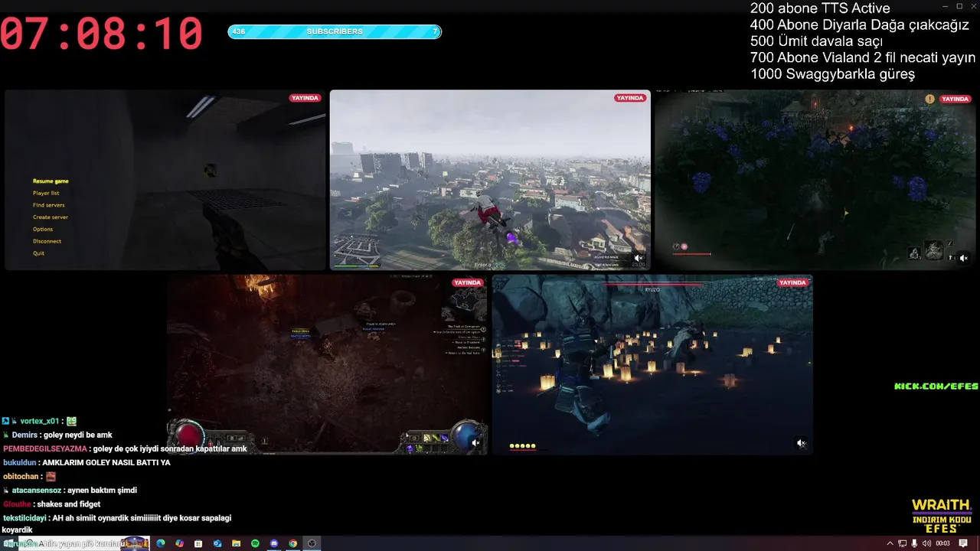Click YAYINDA badge on flowers stream
This screenshot has height=551, width=980.
tap(955, 99)
